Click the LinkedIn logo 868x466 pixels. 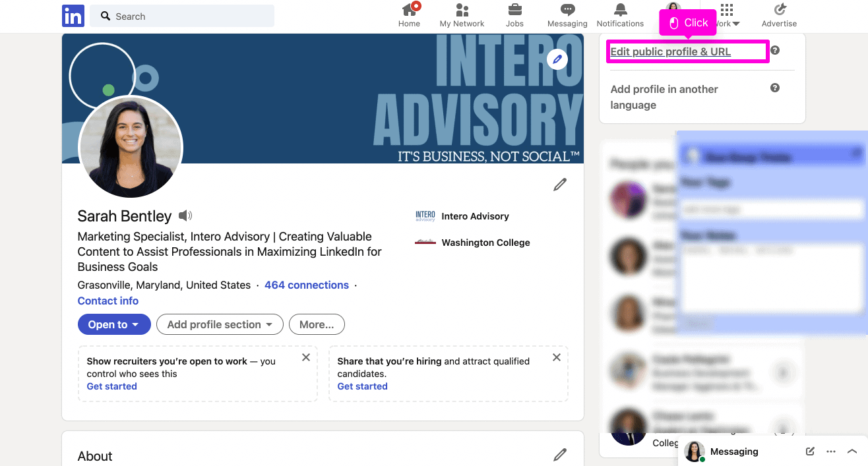click(73, 16)
